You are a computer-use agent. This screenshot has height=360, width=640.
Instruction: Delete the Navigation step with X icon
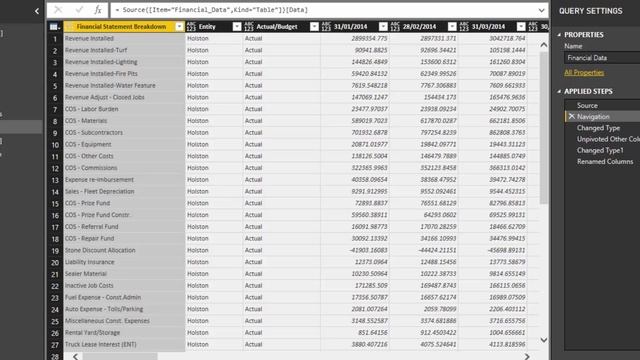tap(571, 116)
